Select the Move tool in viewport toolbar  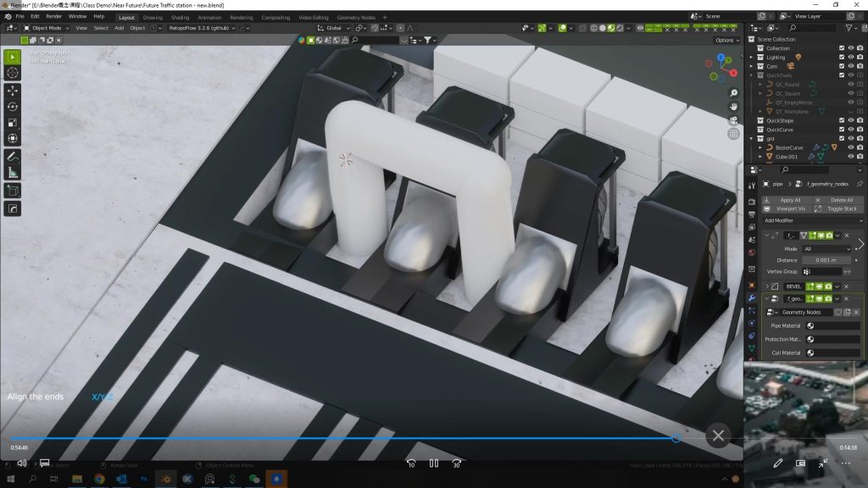13,90
